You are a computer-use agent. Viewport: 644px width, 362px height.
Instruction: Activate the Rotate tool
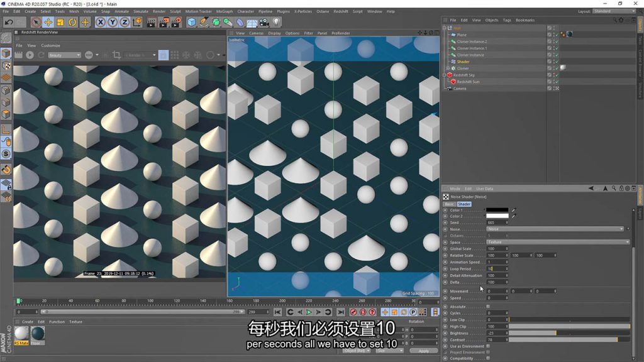click(x=72, y=22)
